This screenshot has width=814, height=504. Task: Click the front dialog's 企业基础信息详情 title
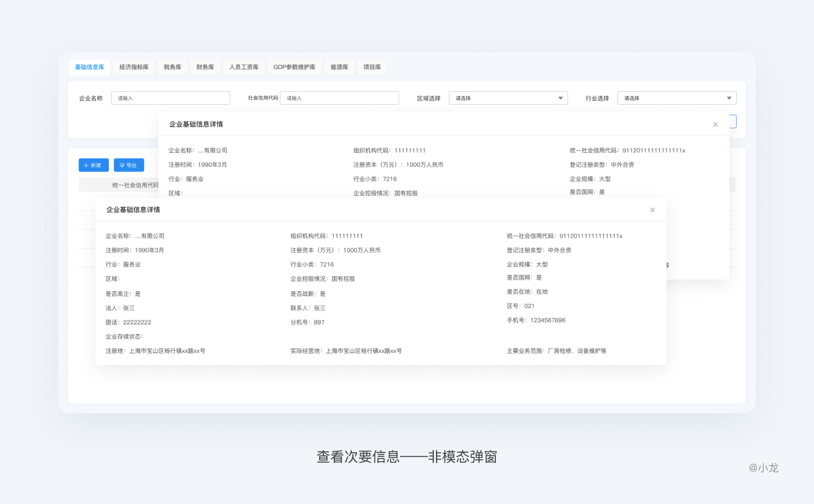(x=133, y=210)
